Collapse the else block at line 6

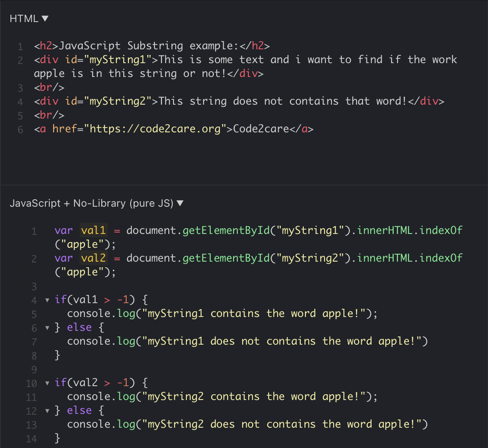tap(47, 327)
